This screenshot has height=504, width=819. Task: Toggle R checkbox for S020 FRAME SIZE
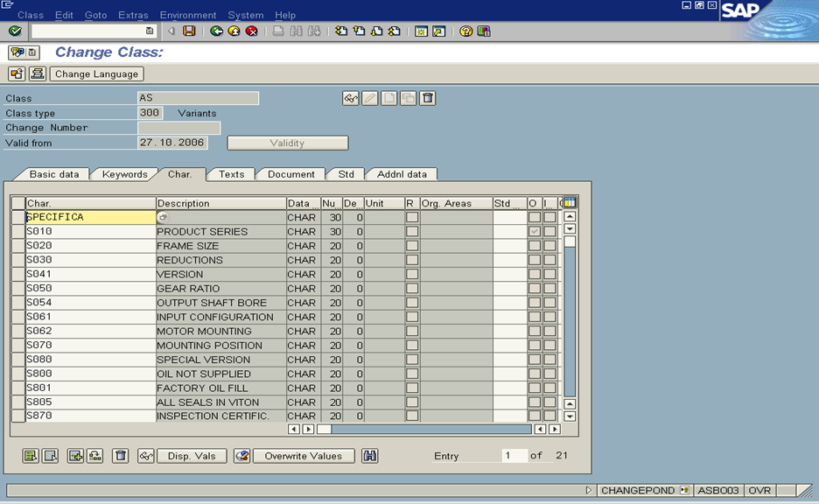[x=412, y=246]
